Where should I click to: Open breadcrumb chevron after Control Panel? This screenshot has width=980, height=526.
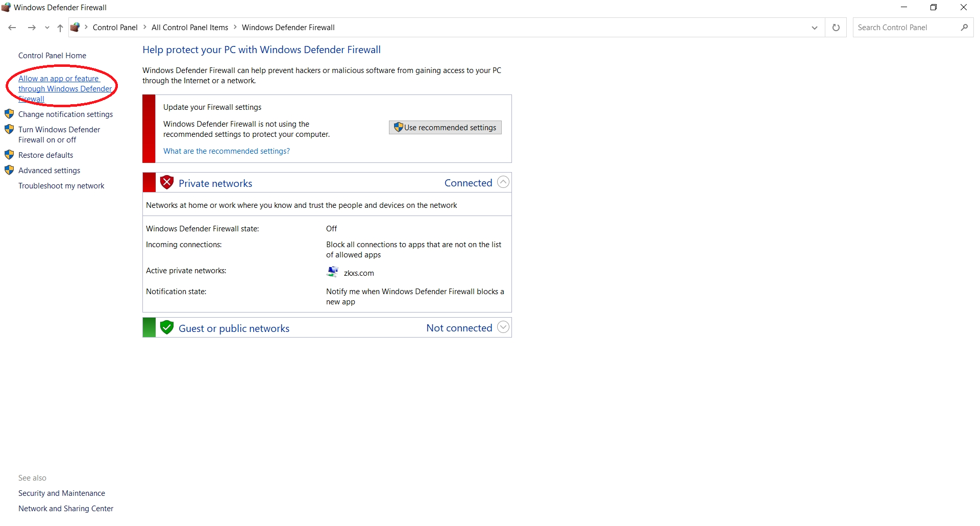[145, 27]
